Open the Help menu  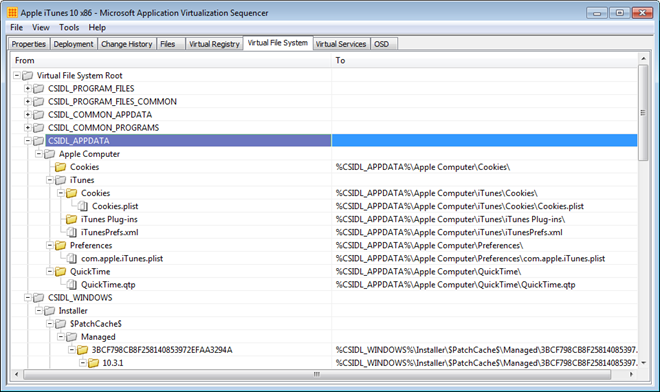pyautogui.click(x=97, y=27)
